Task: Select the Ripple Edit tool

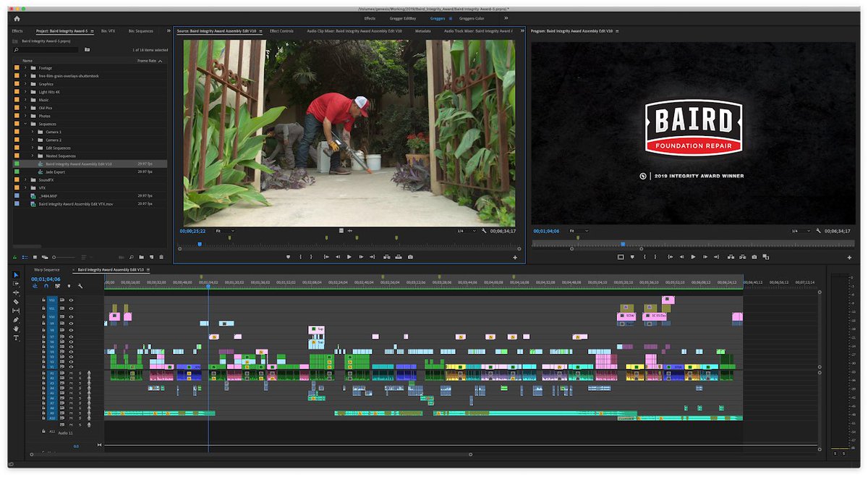Action: (16, 292)
